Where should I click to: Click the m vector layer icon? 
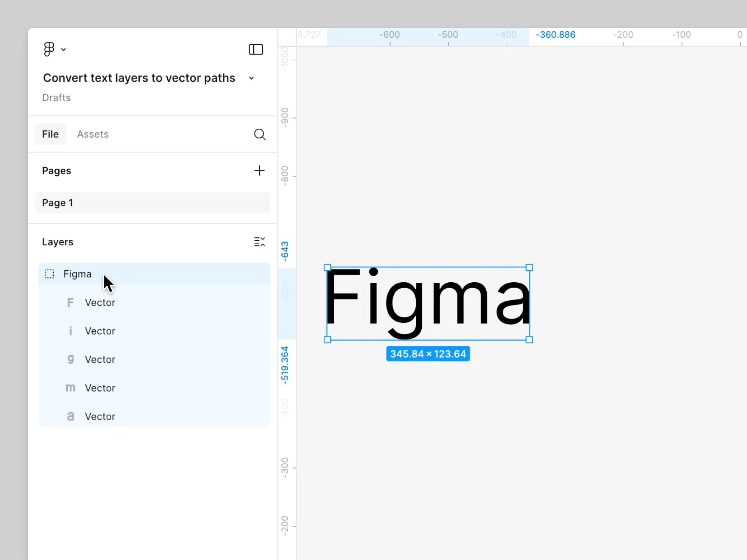(x=70, y=388)
